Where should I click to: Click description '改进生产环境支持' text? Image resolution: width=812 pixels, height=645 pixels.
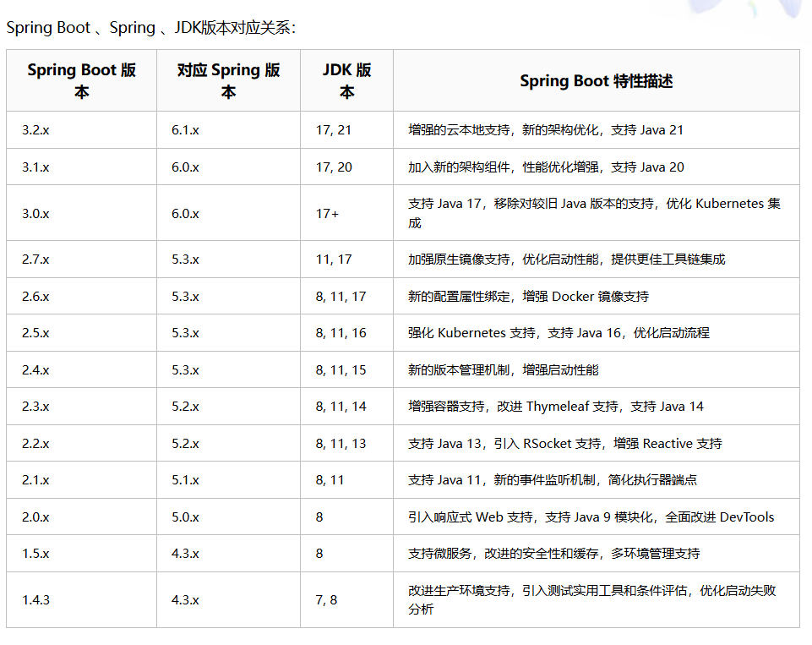592,599
